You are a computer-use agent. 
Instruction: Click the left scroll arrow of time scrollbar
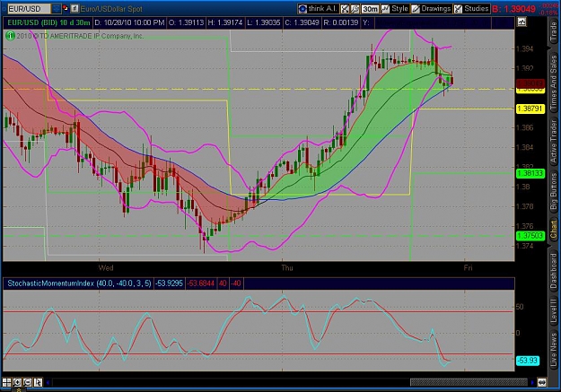pyautogui.click(x=48, y=382)
